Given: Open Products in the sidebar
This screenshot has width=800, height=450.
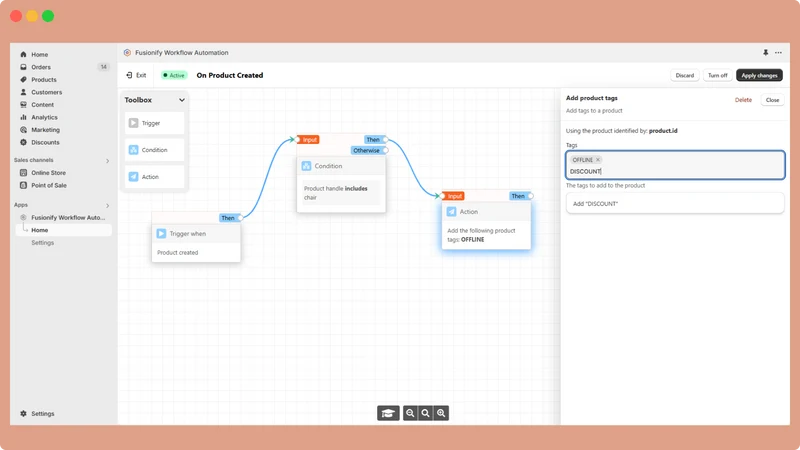Looking at the screenshot, I should click(x=44, y=80).
